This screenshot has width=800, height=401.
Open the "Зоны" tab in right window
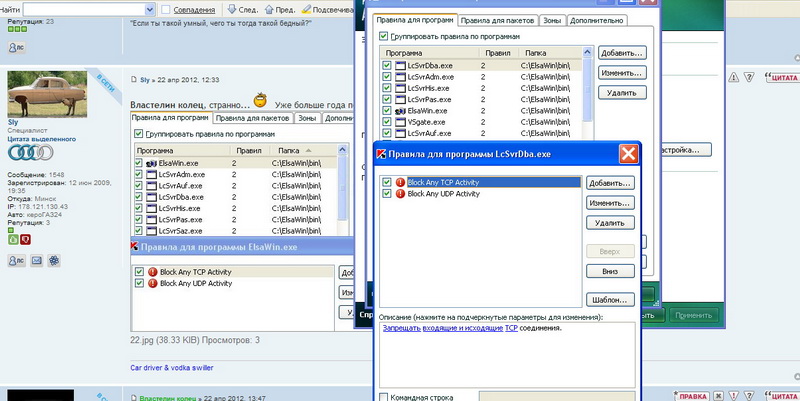[x=552, y=20]
